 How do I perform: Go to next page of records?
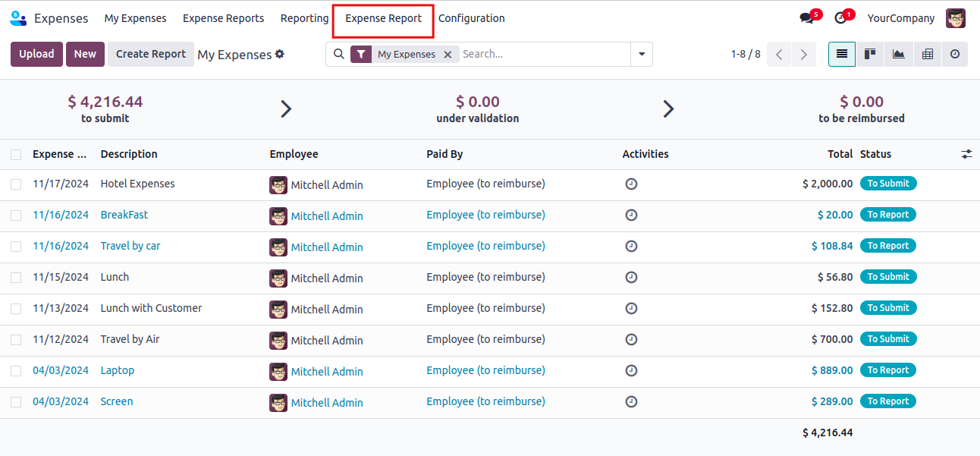pos(803,54)
